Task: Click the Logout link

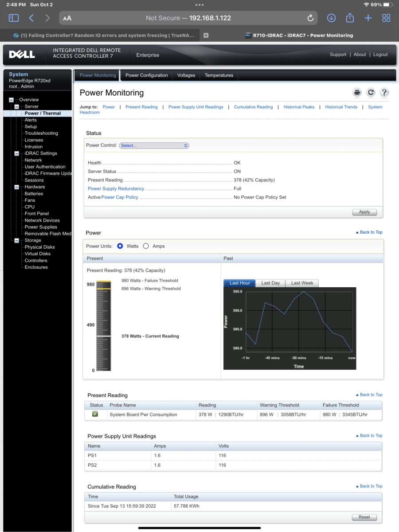Action: coord(380,55)
